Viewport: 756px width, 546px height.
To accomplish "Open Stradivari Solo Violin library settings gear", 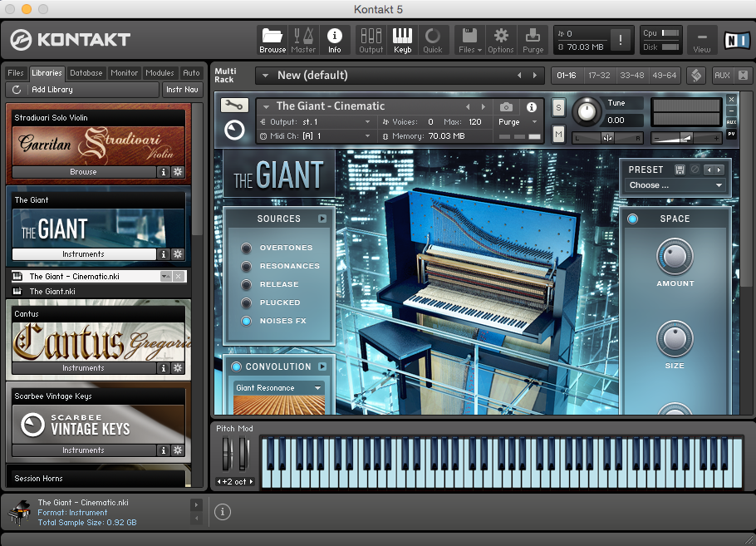I will click(178, 172).
